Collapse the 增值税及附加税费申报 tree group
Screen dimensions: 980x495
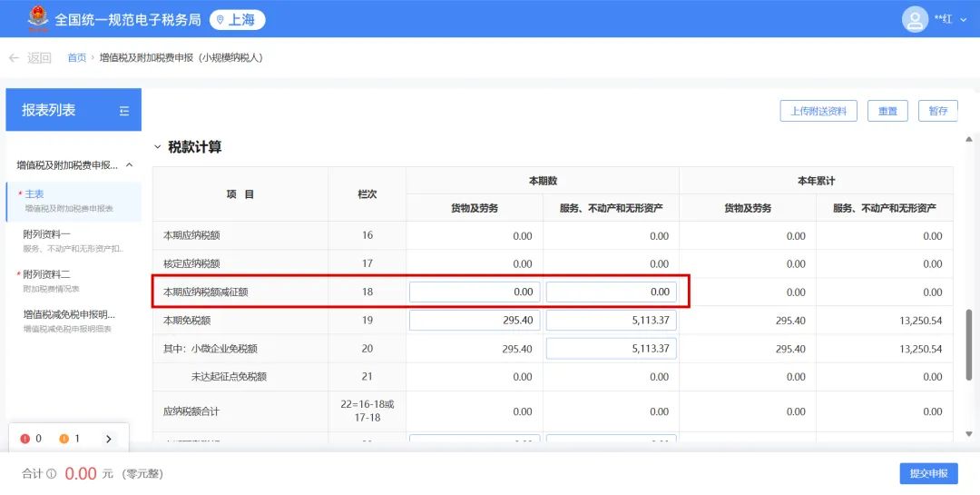tap(130, 165)
